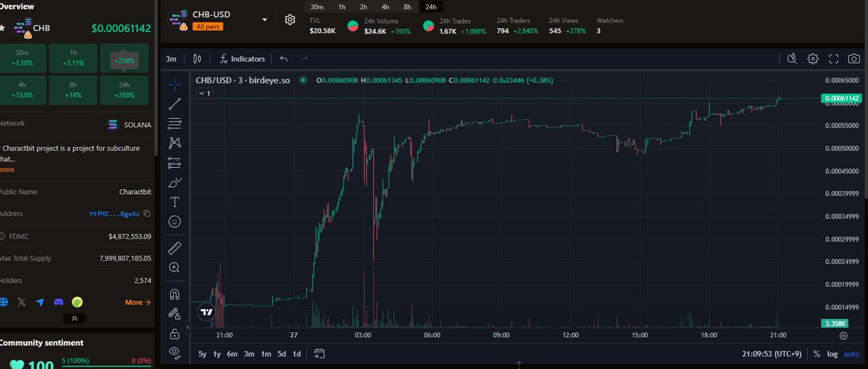Open the 21:09:53 (UTC+9) timezone menu
868x369 pixels.
pos(773,354)
